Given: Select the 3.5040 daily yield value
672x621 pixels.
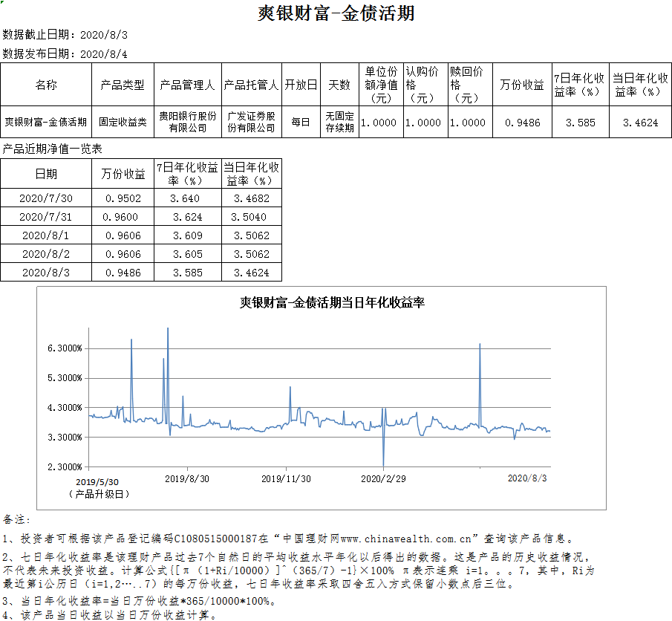Looking at the screenshot, I should [x=249, y=217].
